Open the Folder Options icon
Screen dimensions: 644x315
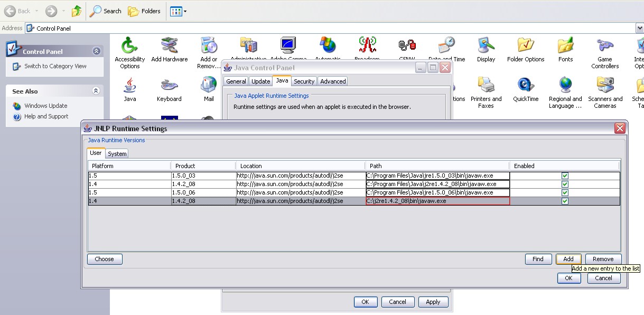[x=526, y=50]
